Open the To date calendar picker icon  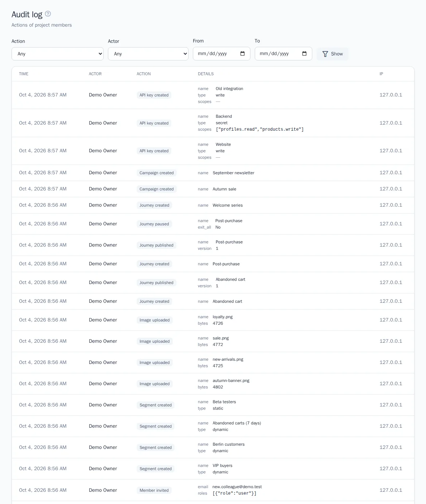[304, 54]
